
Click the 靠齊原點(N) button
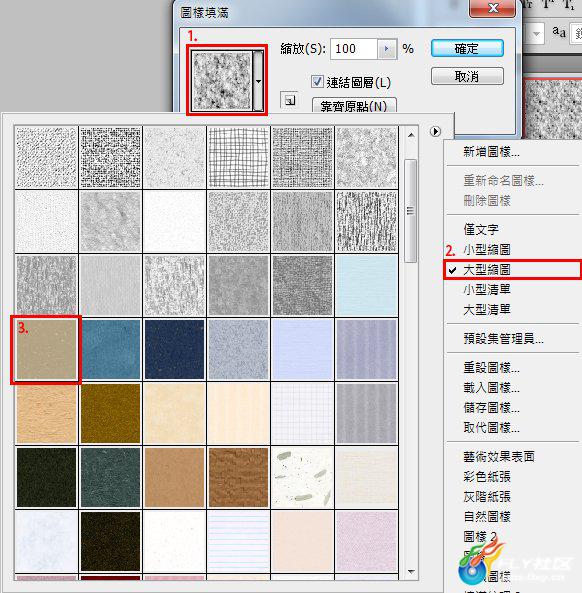click(x=354, y=106)
